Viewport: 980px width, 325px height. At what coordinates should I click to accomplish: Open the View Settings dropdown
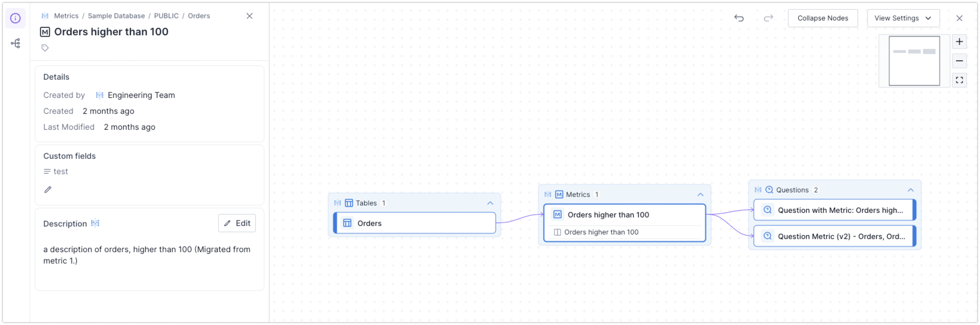tap(903, 18)
